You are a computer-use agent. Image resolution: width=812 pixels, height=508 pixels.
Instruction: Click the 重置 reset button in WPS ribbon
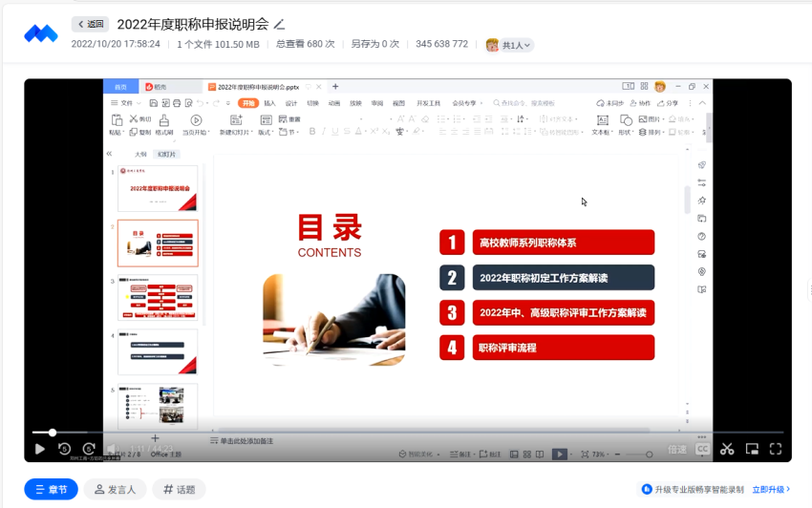point(290,119)
